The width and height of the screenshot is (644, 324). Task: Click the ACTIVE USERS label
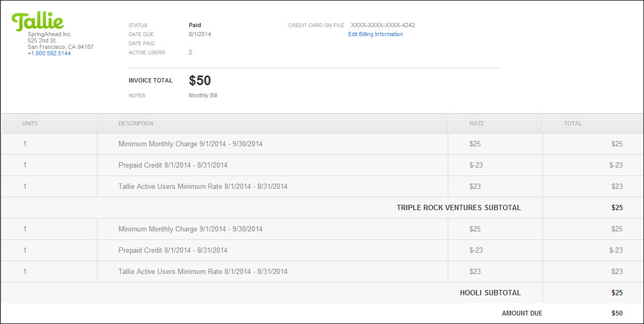click(147, 52)
